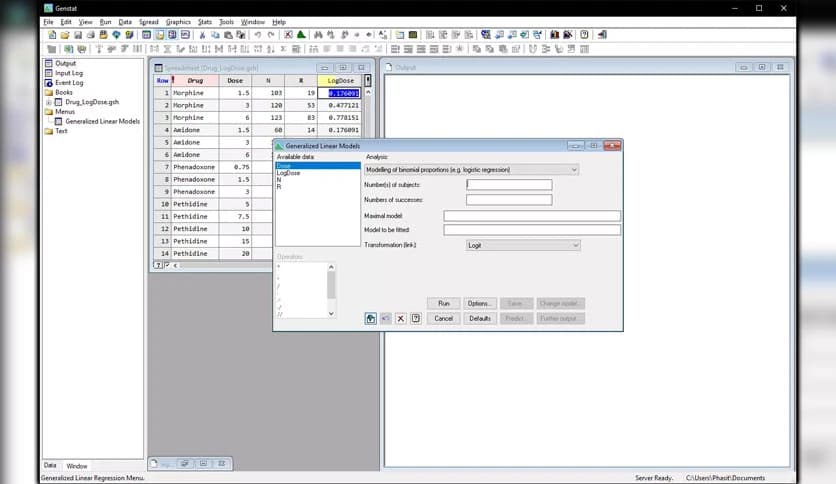Expand the Drug_LogDose.gsh tree node

pyautogui.click(x=48, y=102)
